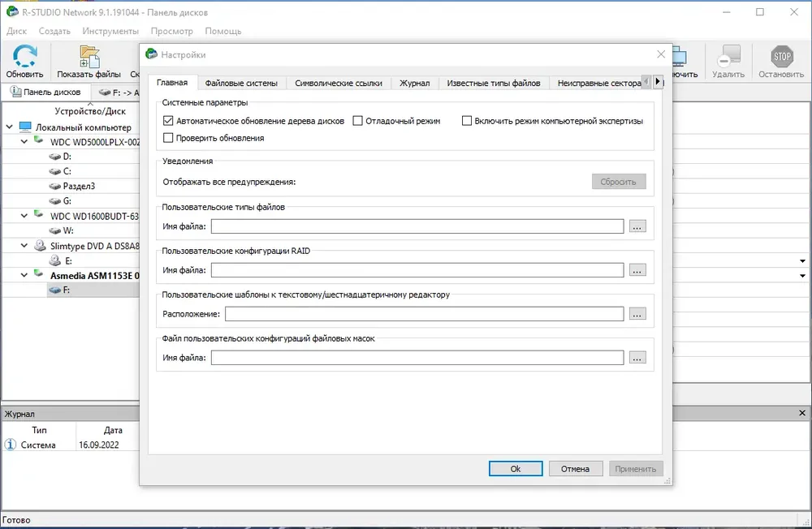Click the Локальный компьютер computer icon
The height and width of the screenshot is (529, 812).
[25, 127]
